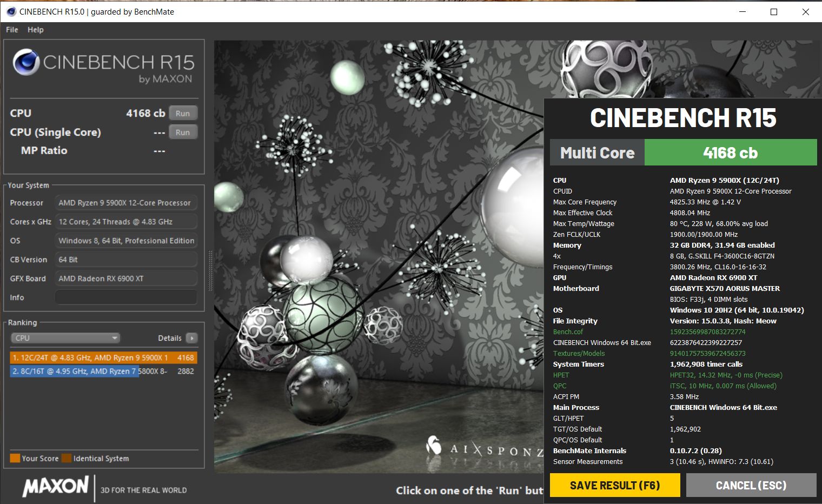
Task: Click the Cores x GHz field value
Action: tap(126, 222)
